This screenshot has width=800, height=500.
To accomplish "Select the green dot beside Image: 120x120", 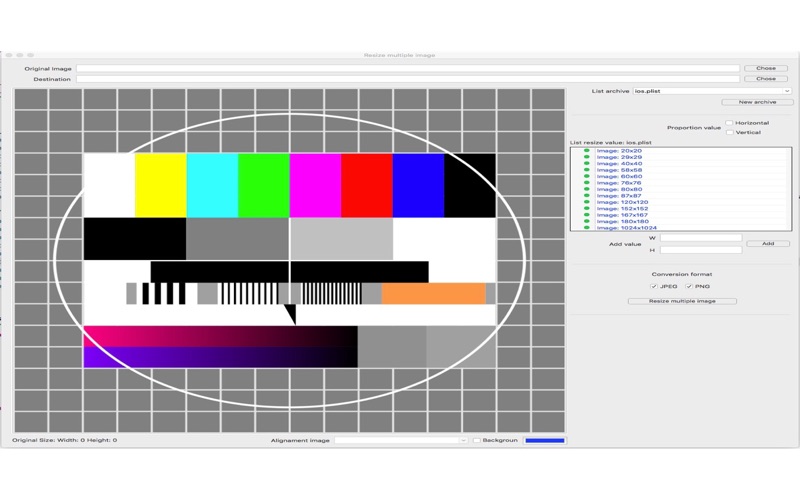I will click(586, 202).
